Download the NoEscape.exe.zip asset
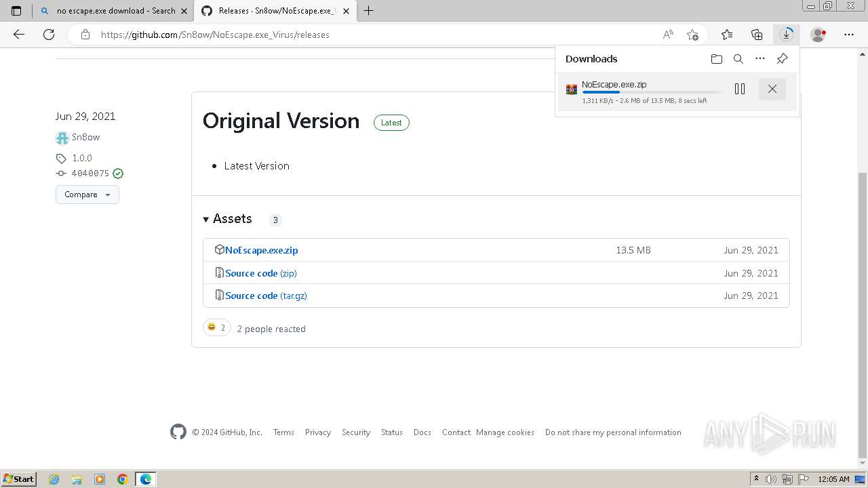This screenshot has width=868, height=488. click(x=261, y=250)
